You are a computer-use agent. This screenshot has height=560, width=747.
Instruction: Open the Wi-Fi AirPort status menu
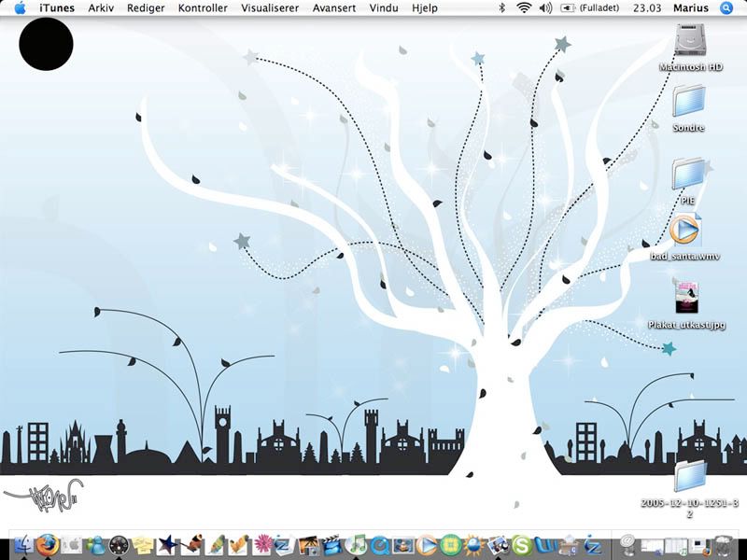coord(523,7)
